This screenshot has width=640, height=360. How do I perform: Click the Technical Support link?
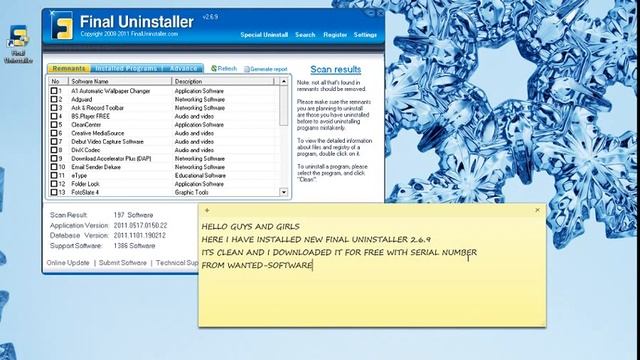coord(177,263)
